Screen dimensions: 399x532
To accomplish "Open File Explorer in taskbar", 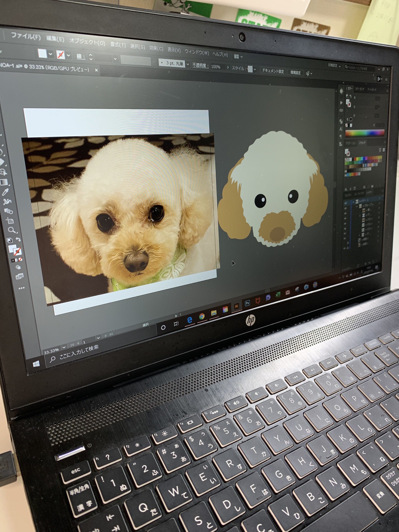I will pyautogui.click(x=214, y=313).
